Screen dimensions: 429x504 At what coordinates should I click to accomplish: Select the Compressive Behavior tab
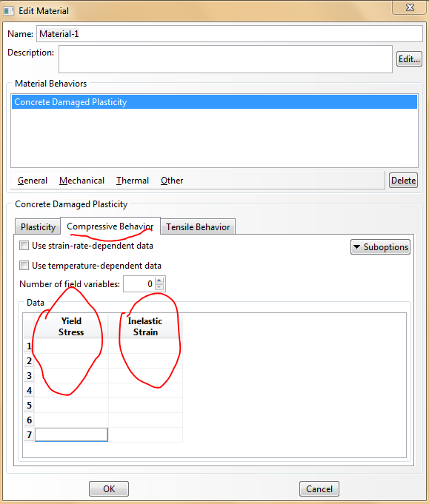(110, 226)
